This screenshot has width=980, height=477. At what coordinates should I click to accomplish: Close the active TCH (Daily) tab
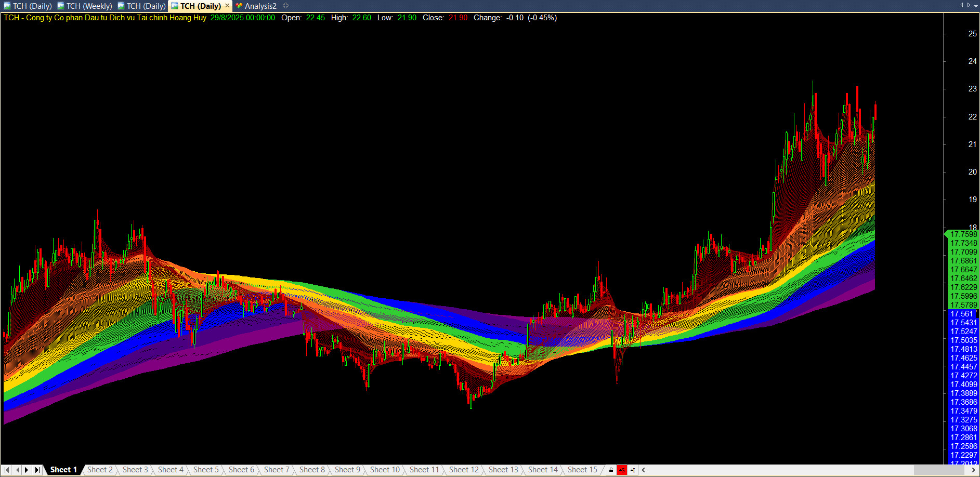click(x=227, y=6)
